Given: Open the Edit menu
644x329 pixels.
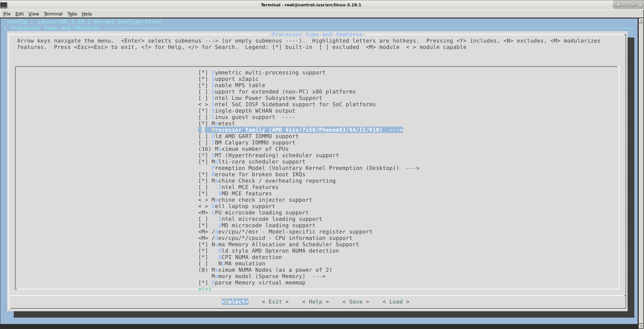Looking at the screenshot, I should 19,14.
